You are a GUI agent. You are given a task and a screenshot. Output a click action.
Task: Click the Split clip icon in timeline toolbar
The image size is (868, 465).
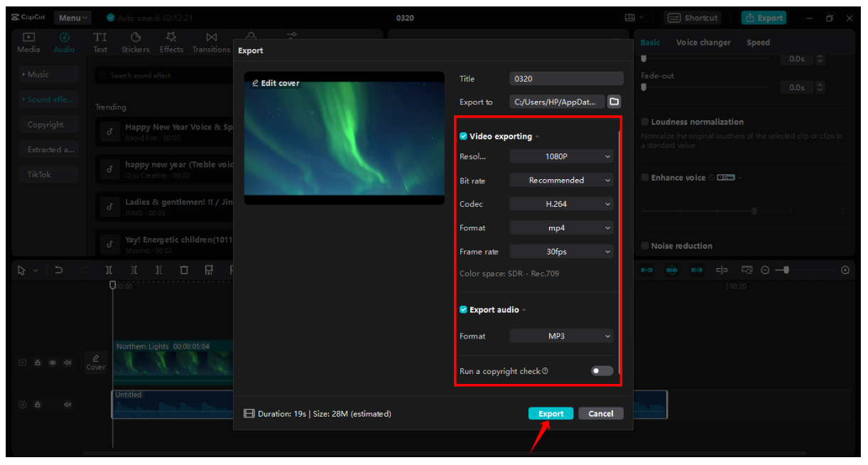109,270
